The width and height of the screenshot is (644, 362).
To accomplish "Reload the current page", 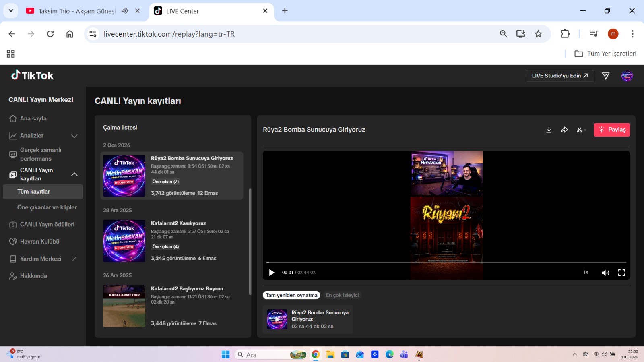I will pos(50,34).
